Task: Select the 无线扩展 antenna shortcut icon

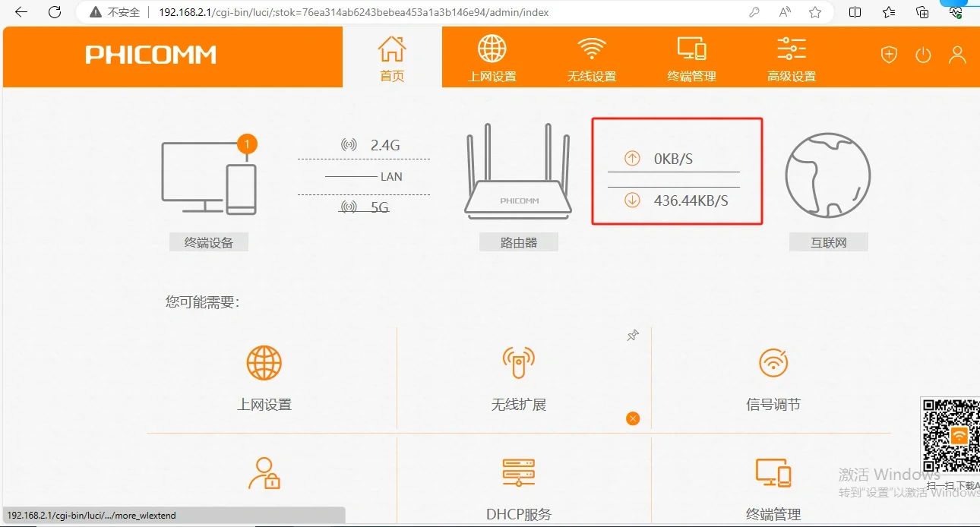Action: (x=518, y=363)
